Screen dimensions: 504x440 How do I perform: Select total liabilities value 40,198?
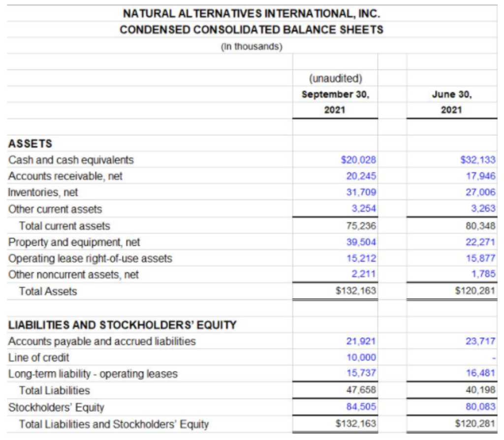pos(480,390)
